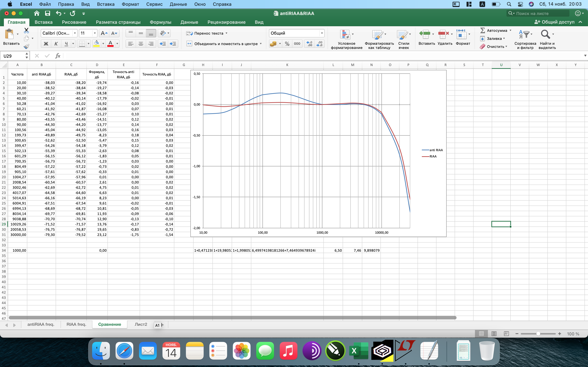Switch to Page Layout view in status bar
Viewport: 588px width, 367px height.
[494, 334]
